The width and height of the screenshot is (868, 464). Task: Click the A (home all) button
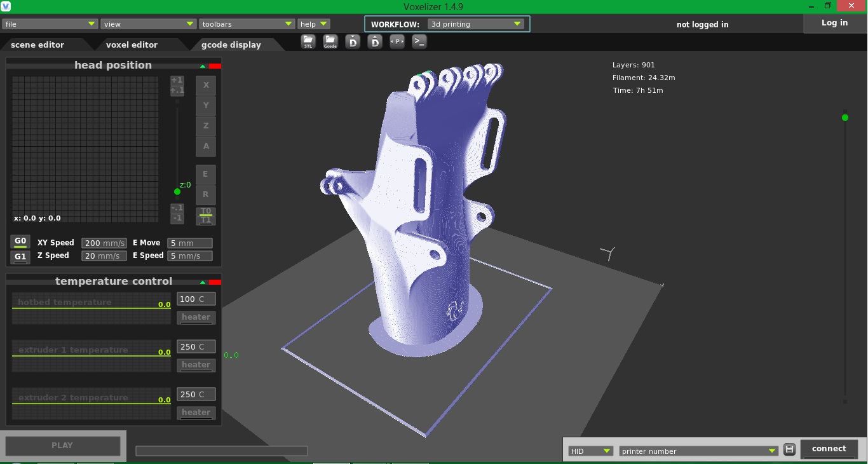(206, 146)
